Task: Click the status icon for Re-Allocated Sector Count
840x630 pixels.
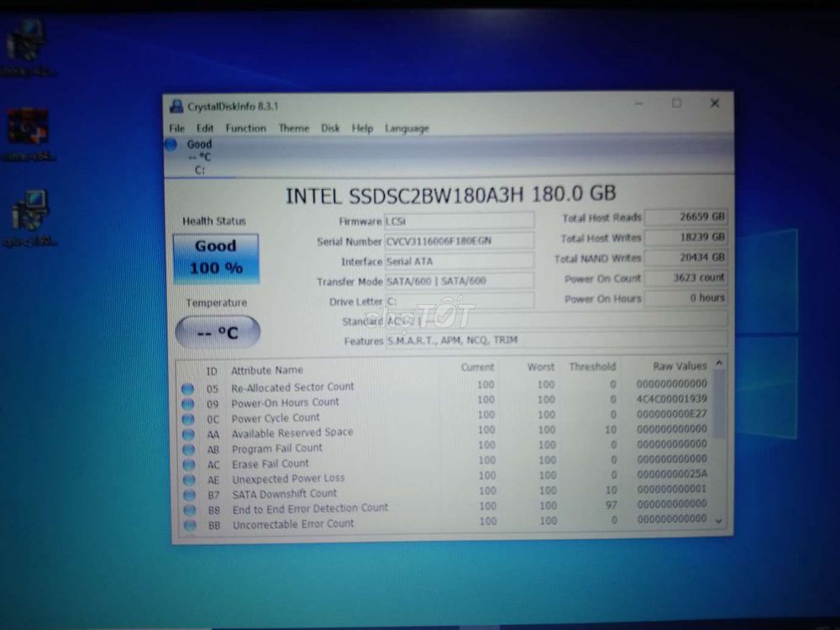Action: coord(187,389)
